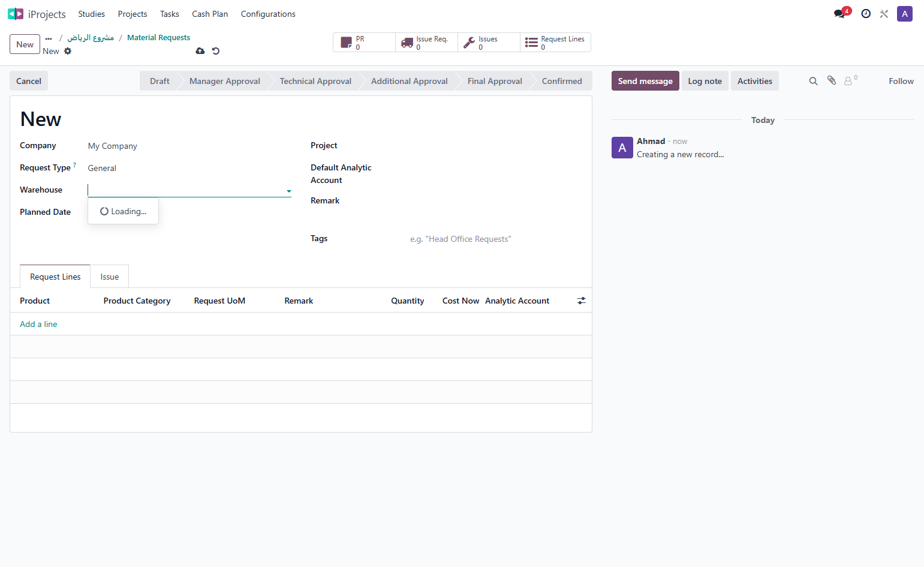Click the Request Type field showing General
Image resolution: width=924 pixels, height=567 pixels.
point(189,168)
